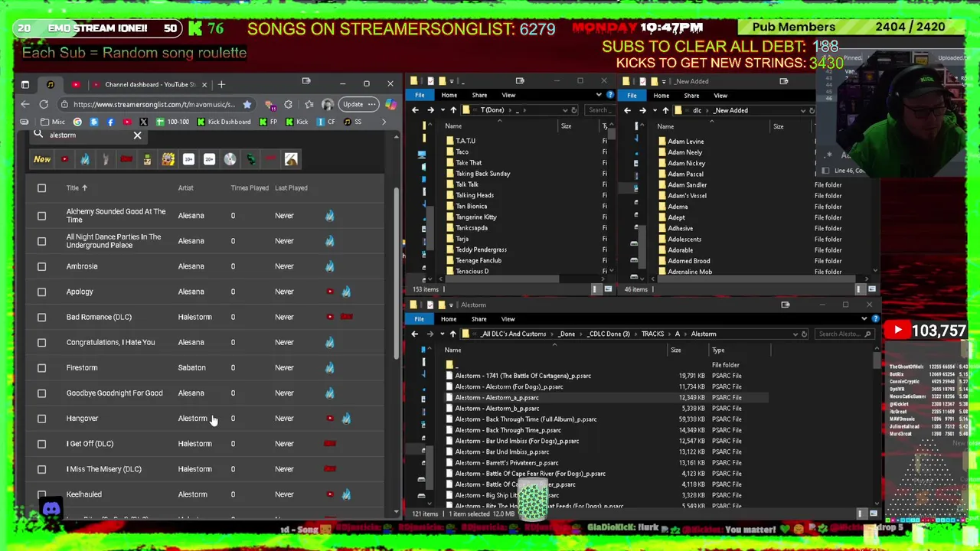Click flame attribute icon on Firestorm row
Screen dimensions: 980x551
[x=329, y=367]
